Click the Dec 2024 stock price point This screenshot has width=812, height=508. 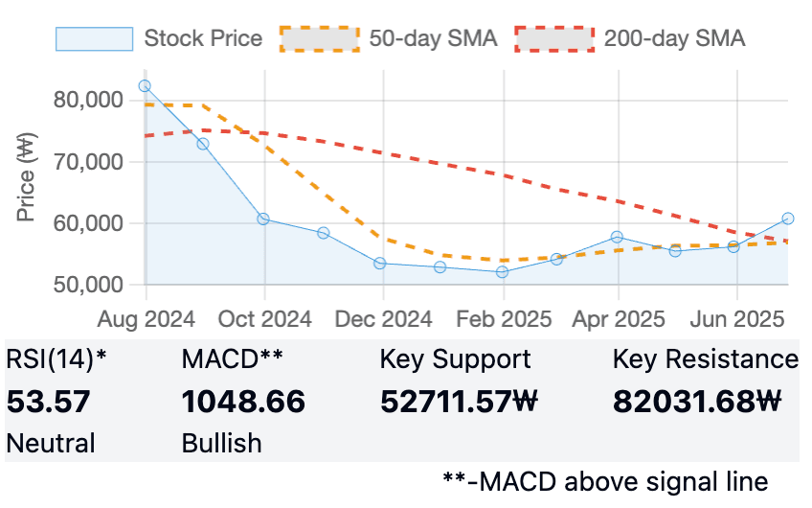coord(380,263)
